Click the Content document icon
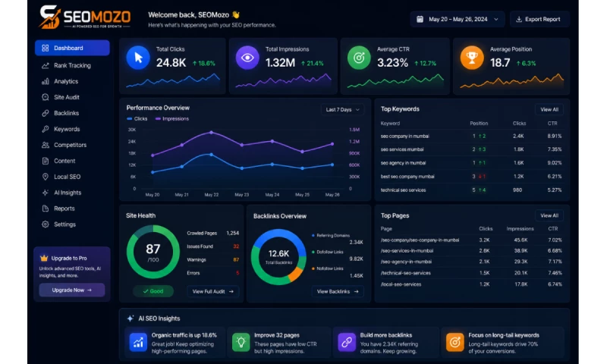Screen dimensions: 607x364 [x=46, y=161]
